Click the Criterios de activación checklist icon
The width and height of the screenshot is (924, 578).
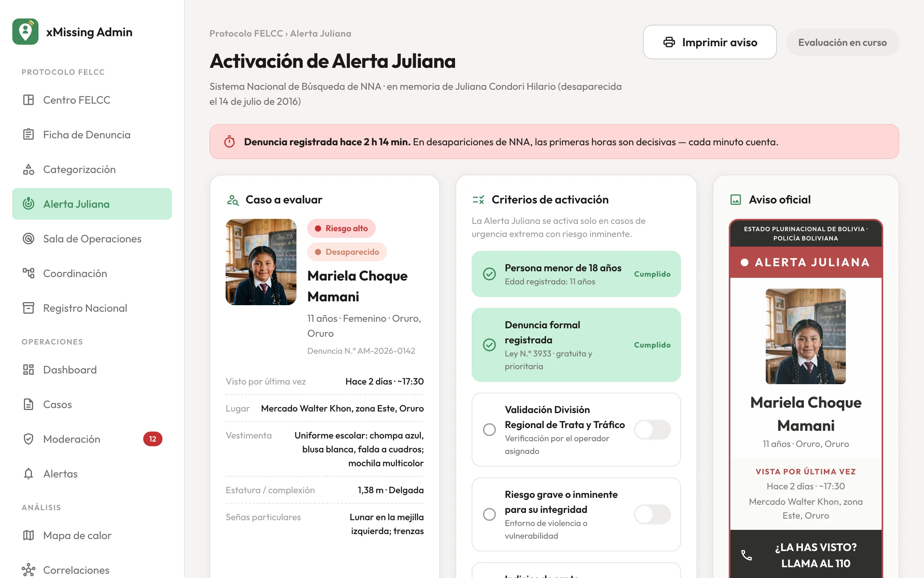478,200
